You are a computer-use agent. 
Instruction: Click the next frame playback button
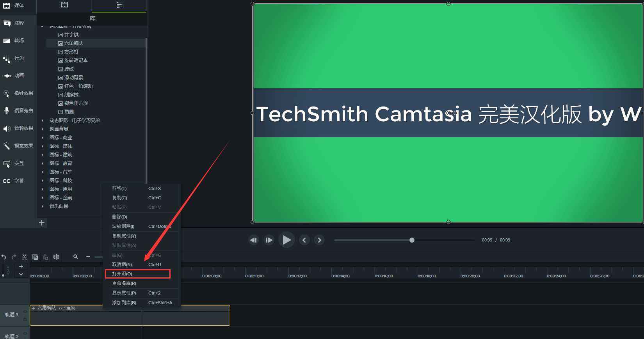269,240
